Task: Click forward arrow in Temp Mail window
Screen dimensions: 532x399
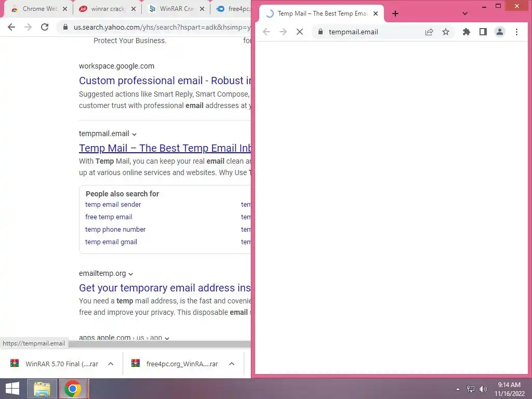Action: (x=283, y=32)
